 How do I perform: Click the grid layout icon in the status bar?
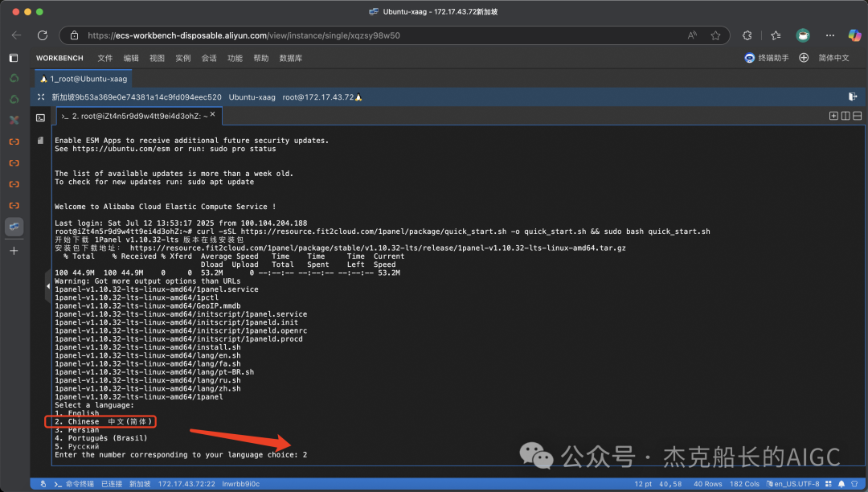coord(828,484)
